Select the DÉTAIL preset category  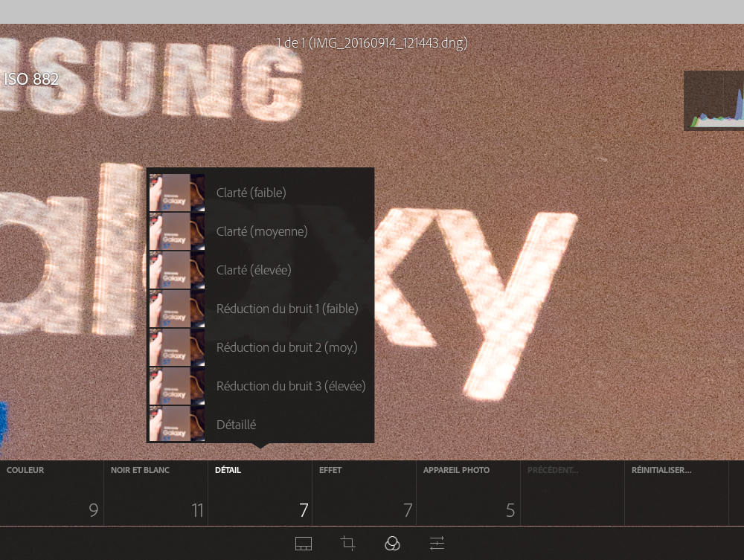260,492
